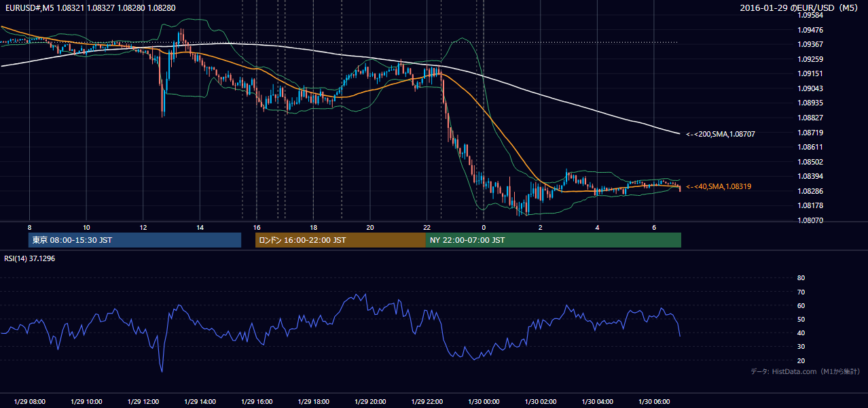Click price axis label 1.08719
The image size is (868, 408).
click(810, 132)
